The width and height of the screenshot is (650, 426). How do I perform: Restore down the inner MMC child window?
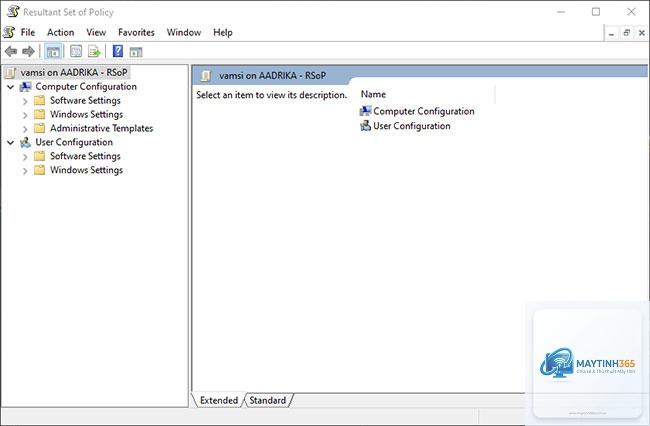coord(627,33)
